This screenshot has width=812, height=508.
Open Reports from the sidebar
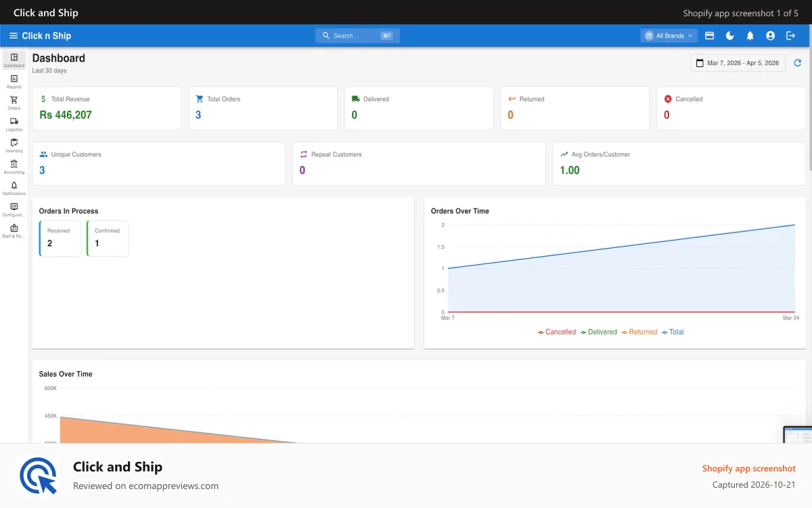pos(14,82)
